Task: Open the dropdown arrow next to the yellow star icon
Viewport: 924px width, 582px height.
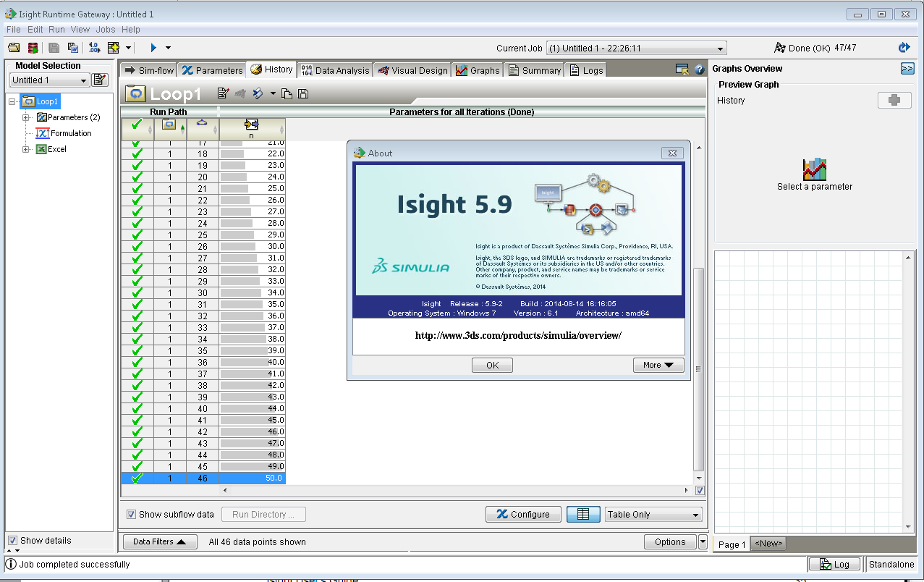Action: tap(128, 48)
